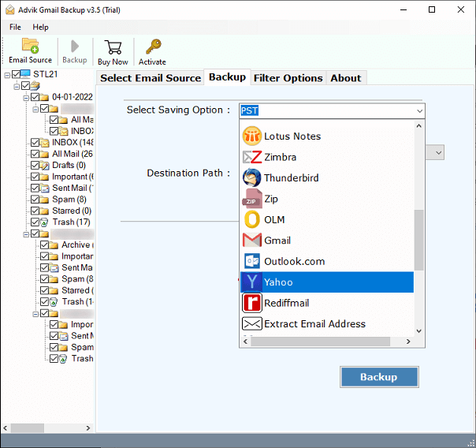Uncheck the 04-01-2022 folder checkbox
Screen dimensions: 476x448
pos(35,97)
